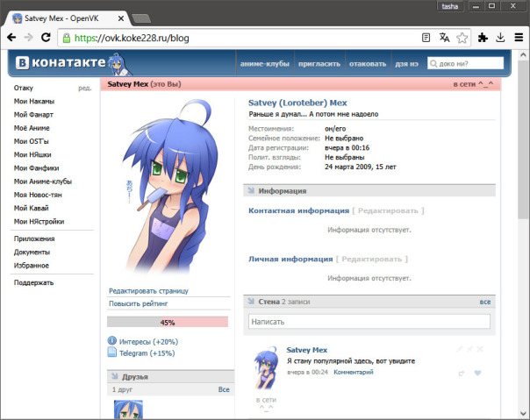The width and height of the screenshot is (530, 420).
Task: Click Редактировать страницу link
Action: (x=148, y=291)
